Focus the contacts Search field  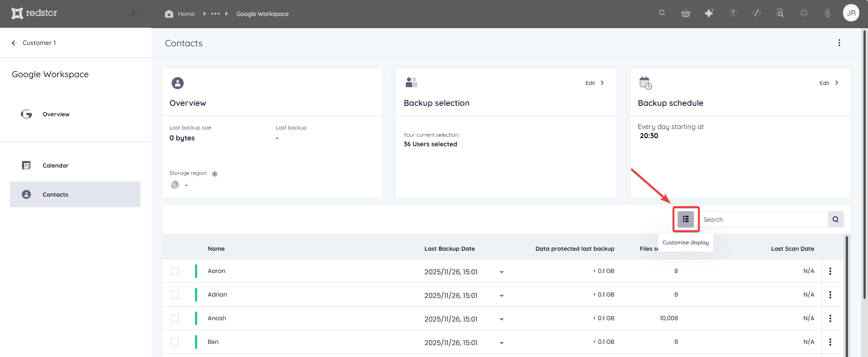coord(764,219)
